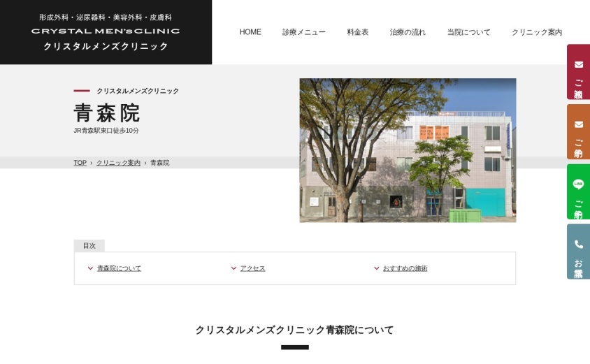Click the large 青森院 page title
590x364 pixels.
pyautogui.click(x=107, y=112)
